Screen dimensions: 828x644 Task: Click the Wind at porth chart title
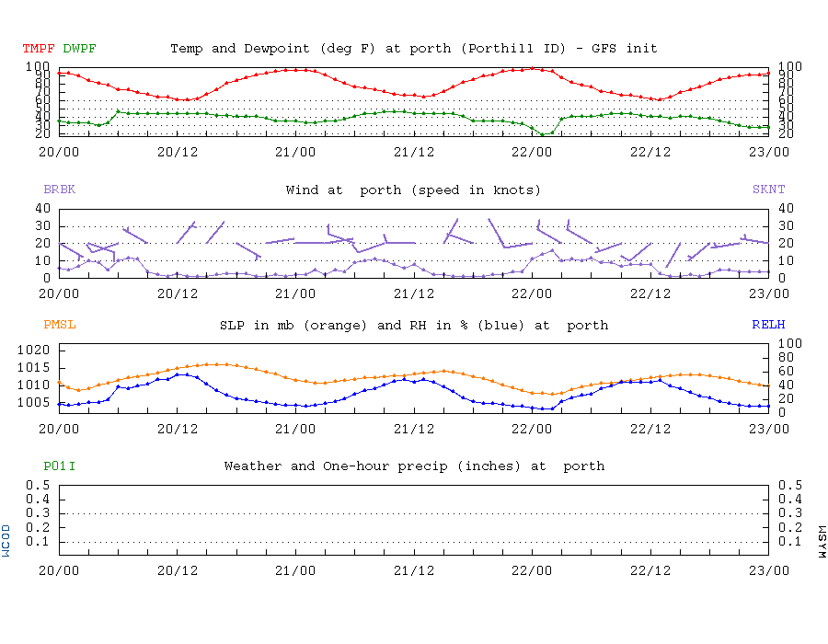click(x=413, y=190)
